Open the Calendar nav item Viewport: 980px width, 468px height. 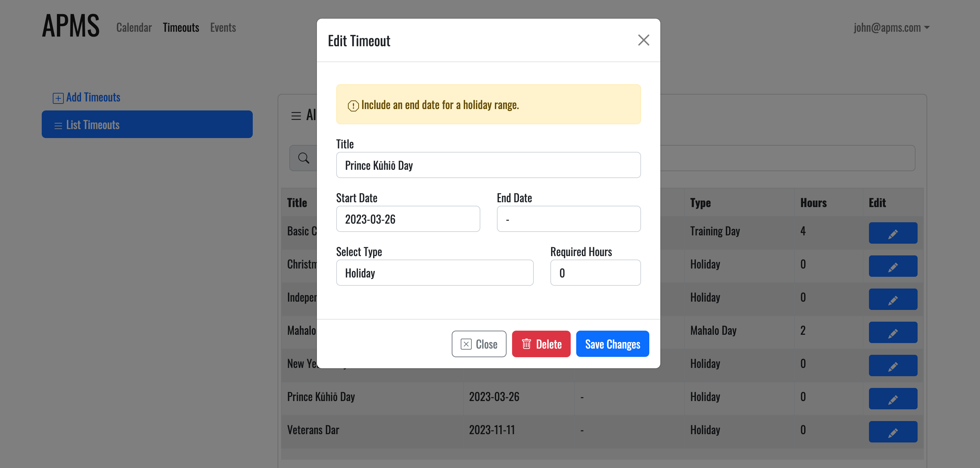pyautogui.click(x=134, y=27)
